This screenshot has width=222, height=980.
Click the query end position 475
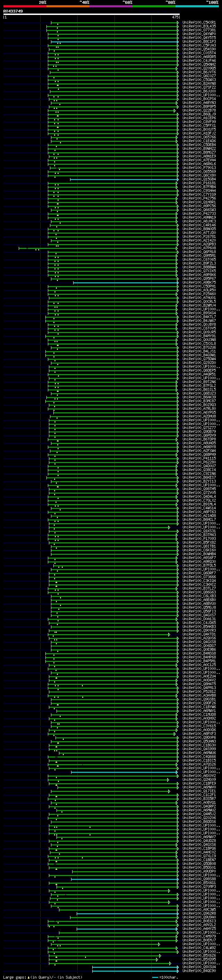click(x=175, y=17)
